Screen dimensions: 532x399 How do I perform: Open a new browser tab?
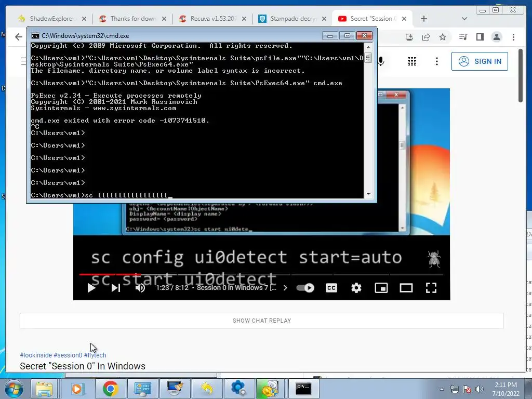pos(424,19)
